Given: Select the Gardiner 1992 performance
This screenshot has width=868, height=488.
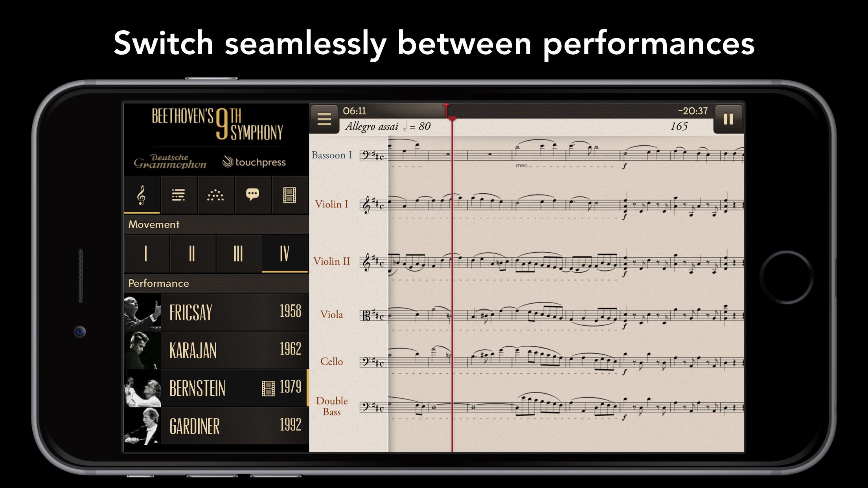Looking at the screenshot, I should tap(215, 425).
